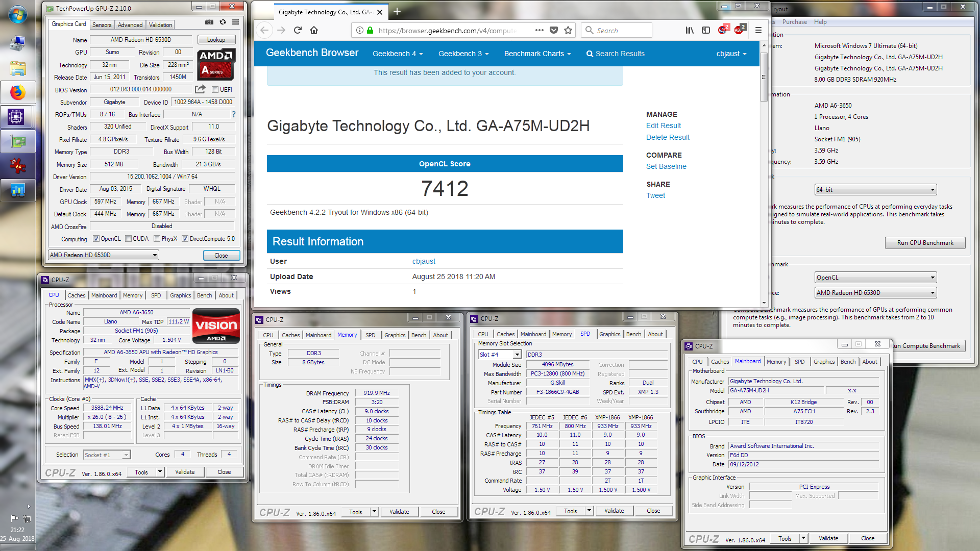Click Show desktop flag icon in taskbar tray
Image resolution: width=980 pixels, height=551 pixels.
click(x=14, y=519)
